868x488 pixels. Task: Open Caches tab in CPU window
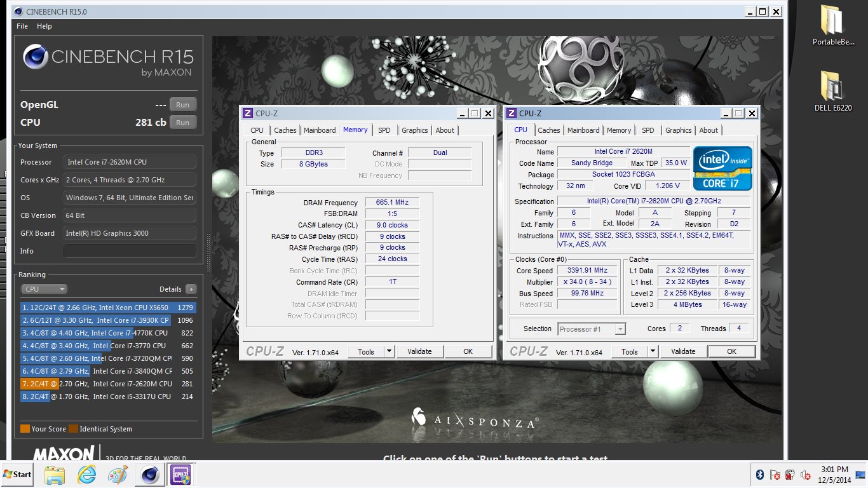coord(549,130)
